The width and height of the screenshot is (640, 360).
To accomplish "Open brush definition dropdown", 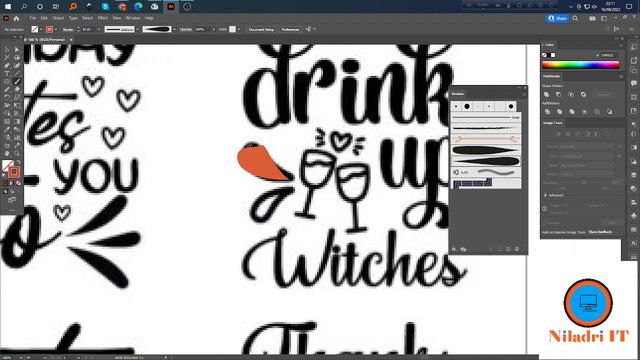I will 174,29.
